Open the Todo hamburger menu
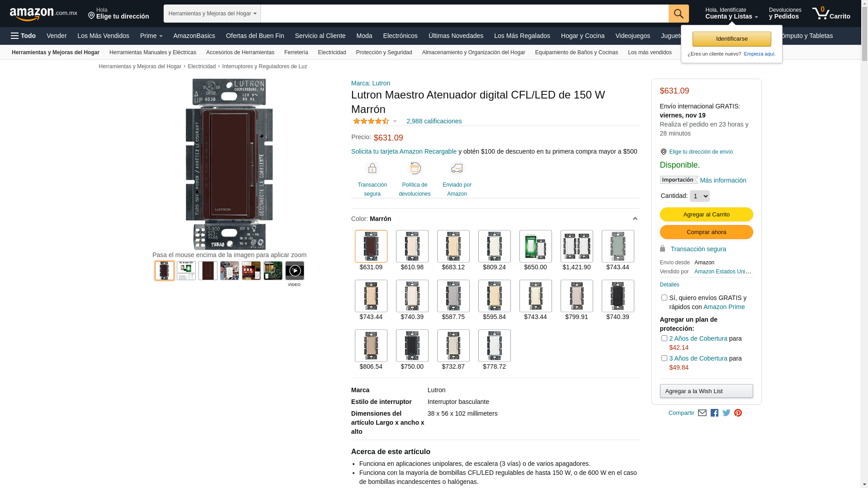The image size is (868, 488). click(23, 36)
